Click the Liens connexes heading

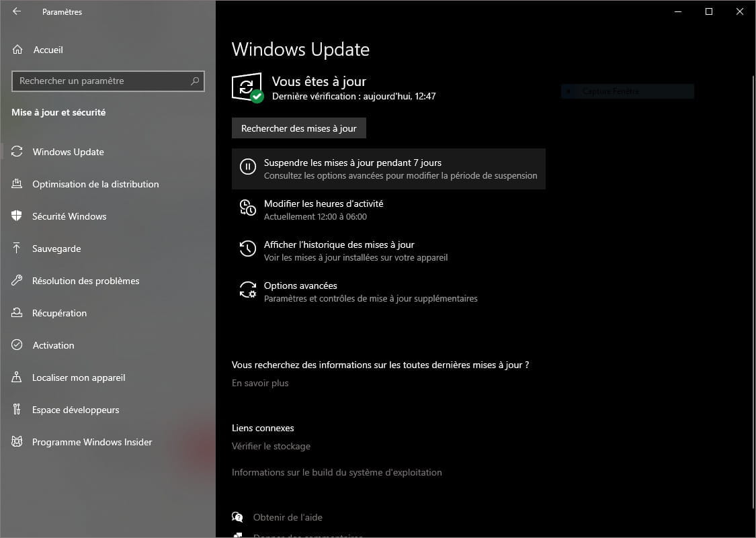click(263, 428)
